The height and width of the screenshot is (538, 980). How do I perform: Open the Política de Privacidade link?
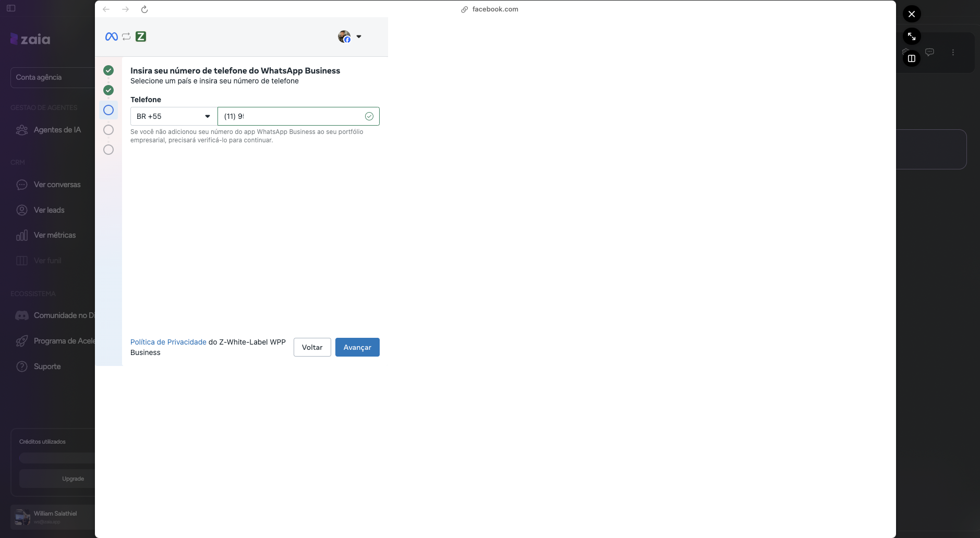pyautogui.click(x=168, y=342)
